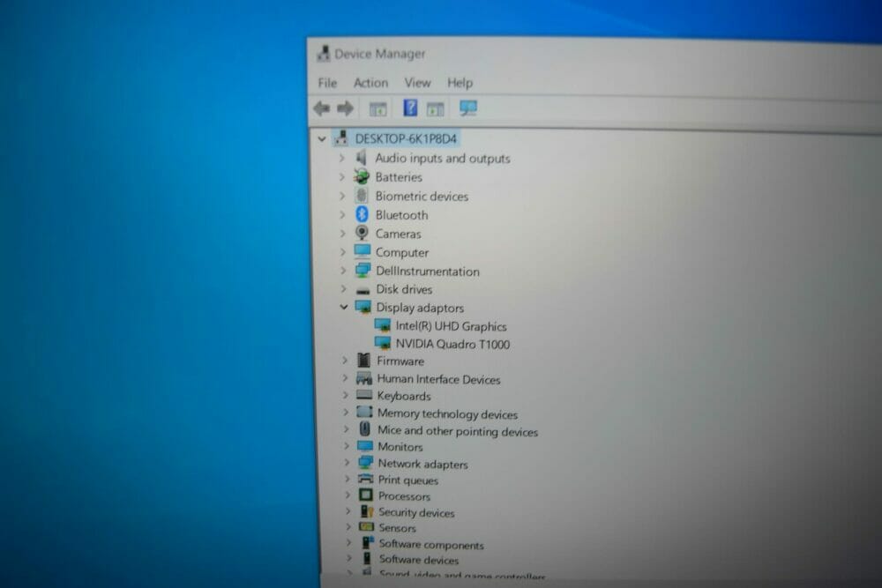The height and width of the screenshot is (588, 882).
Task: Click the Cameras webcam icon
Action: (x=362, y=233)
